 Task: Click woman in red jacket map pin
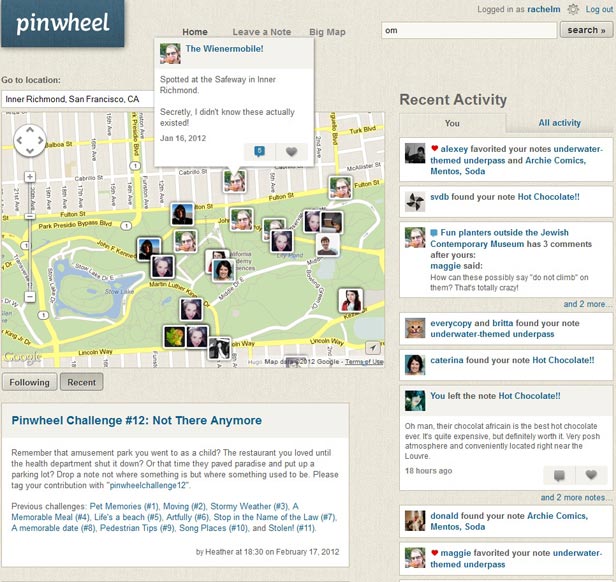point(351,301)
